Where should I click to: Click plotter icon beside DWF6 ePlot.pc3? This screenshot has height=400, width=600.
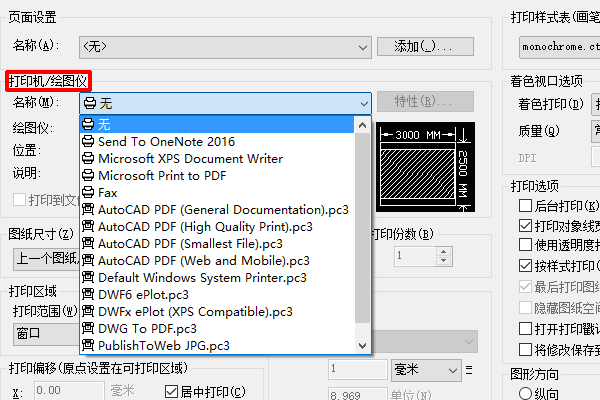pos(88,294)
